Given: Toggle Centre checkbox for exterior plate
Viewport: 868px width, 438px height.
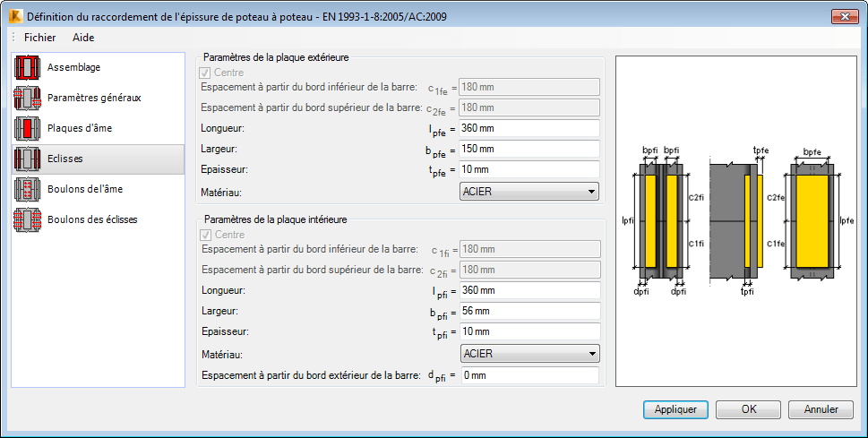Looking at the screenshot, I should click(x=204, y=73).
